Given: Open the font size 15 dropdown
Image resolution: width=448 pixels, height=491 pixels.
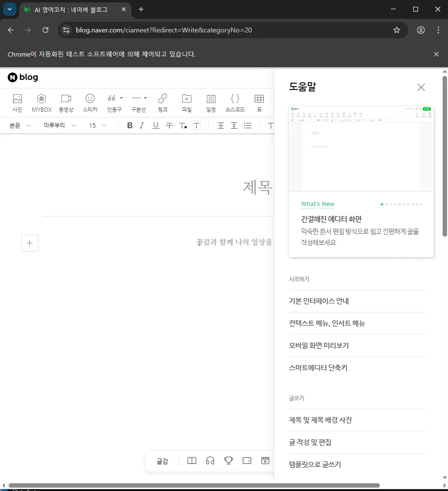Looking at the screenshot, I should tap(98, 126).
